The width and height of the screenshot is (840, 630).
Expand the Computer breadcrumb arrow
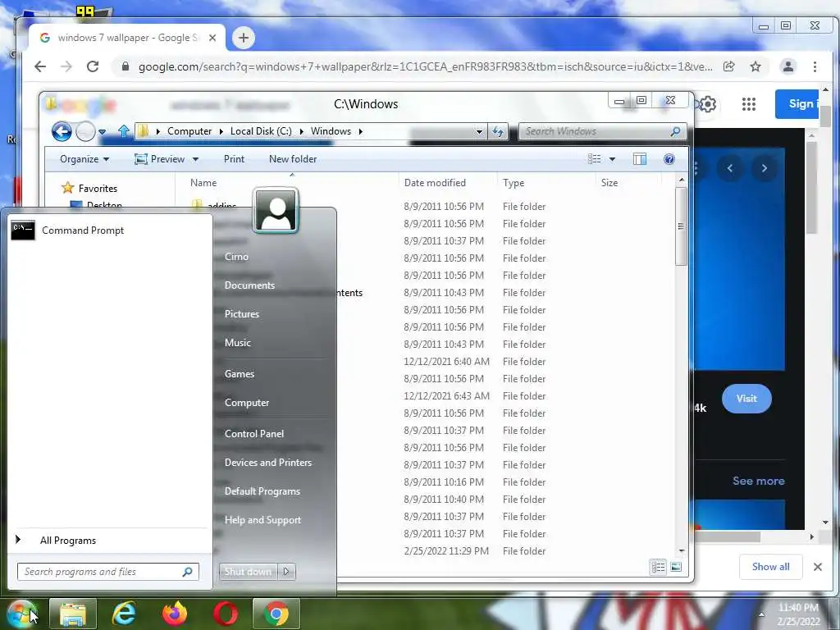221,131
